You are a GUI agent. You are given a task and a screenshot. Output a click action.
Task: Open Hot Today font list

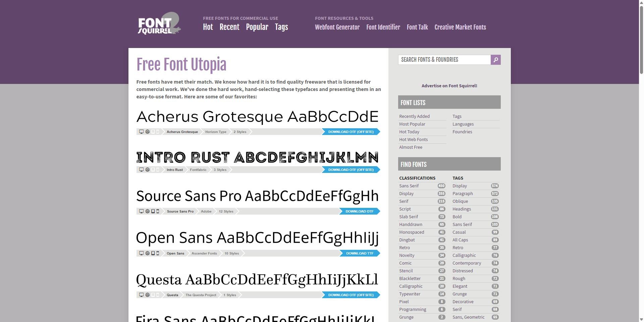tap(409, 132)
